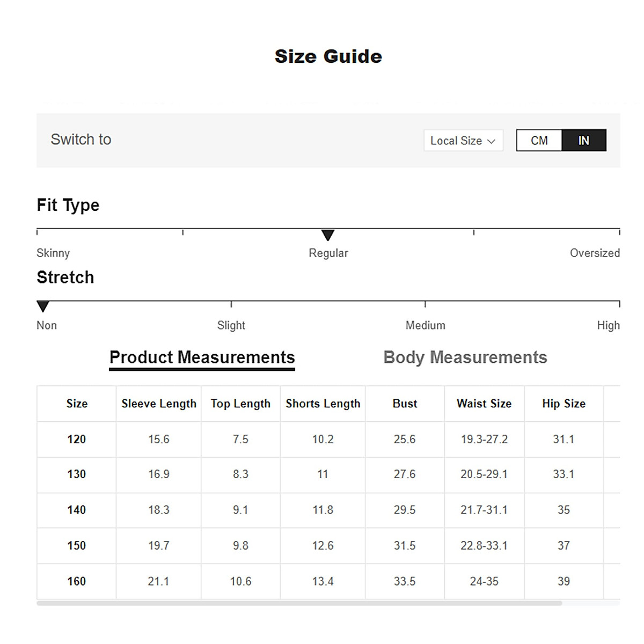Switch to Body Measurements tab
The image size is (644, 644).
465,357
